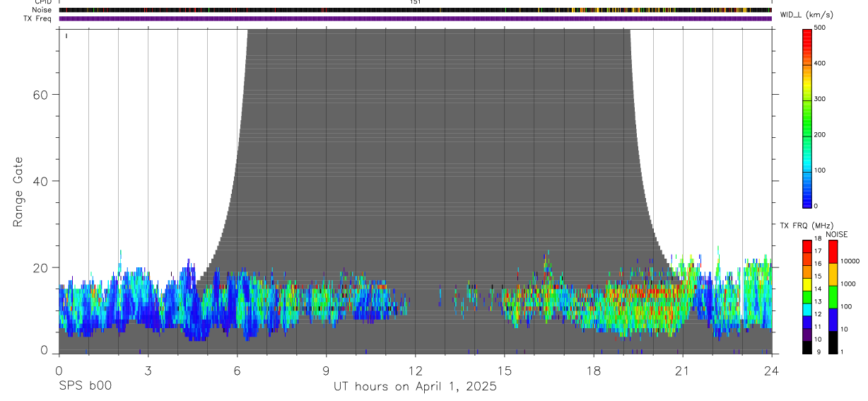
Task: Click the y-axis tick label 60
Action: pos(40,95)
